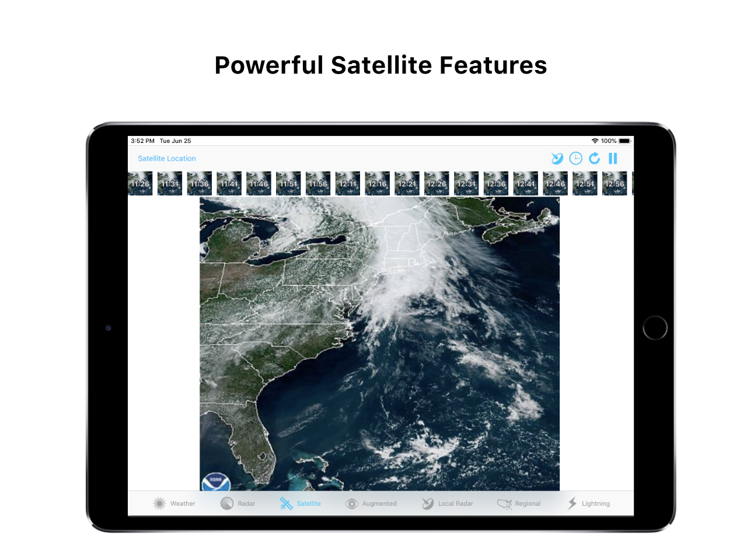This screenshot has height=560, width=747.
Task: Switch to the Weather tab
Action: click(174, 503)
